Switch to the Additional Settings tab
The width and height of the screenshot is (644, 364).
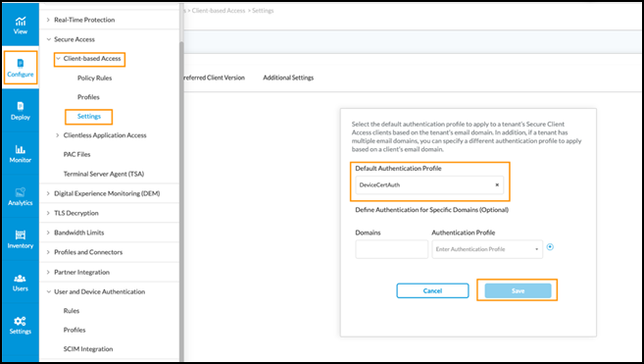[288, 78]
